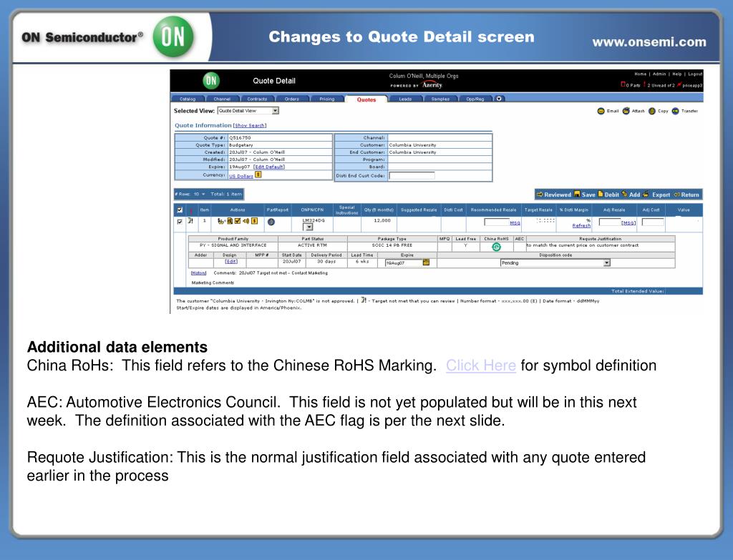Open the dropdown under LM324DG part number

tap(309, 227)
